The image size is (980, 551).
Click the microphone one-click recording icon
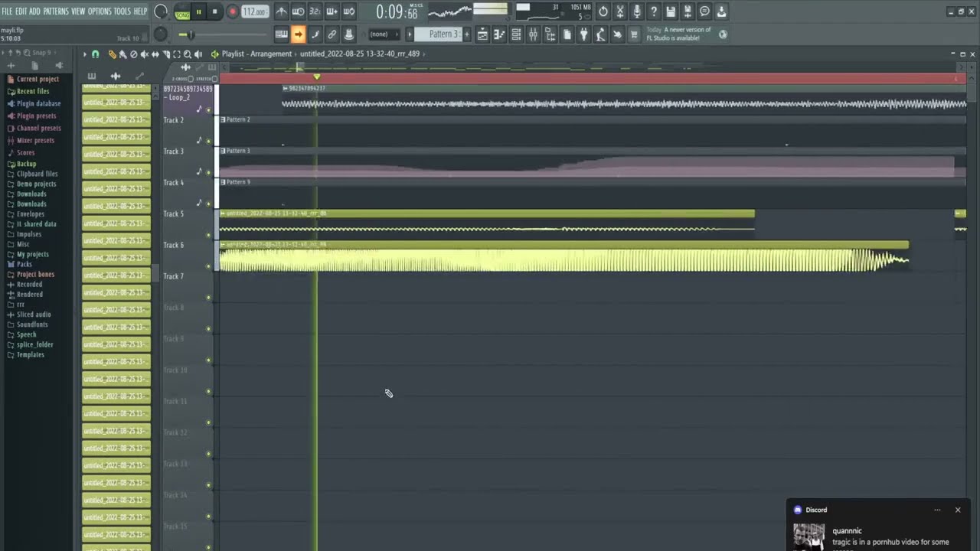(x=637, y=11)
